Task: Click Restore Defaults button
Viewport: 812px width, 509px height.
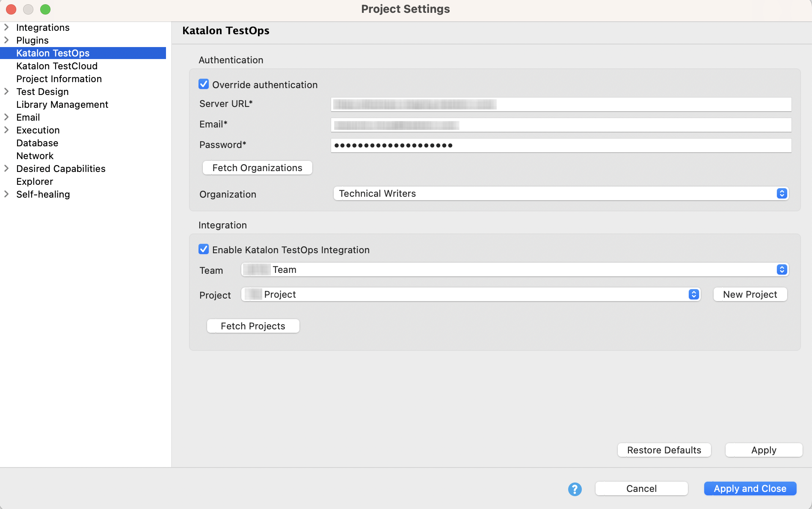Action: pyautogui.click(x=664, y=450)
